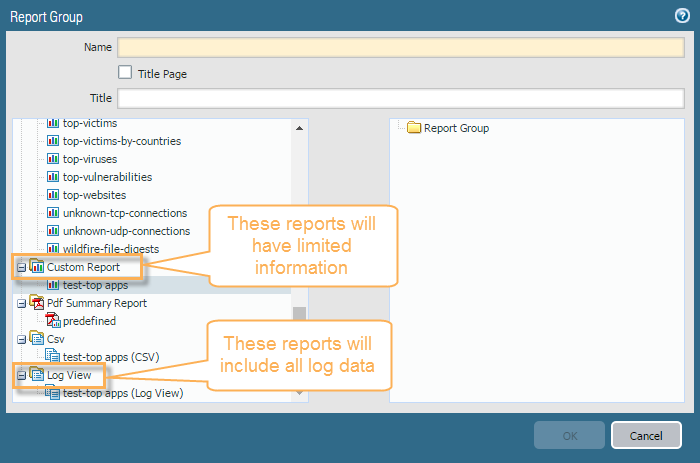
Task: Select the 'Pdf Summary Report' label
Action: (97, 303)
